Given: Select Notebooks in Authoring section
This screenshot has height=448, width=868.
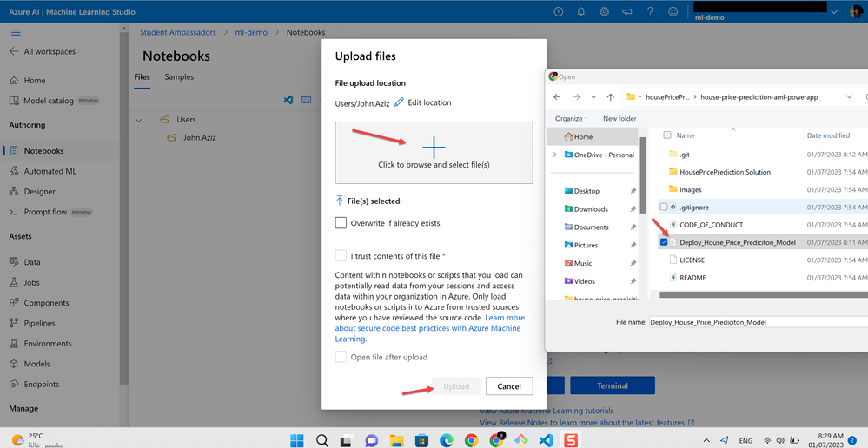Looking at the screenshot, I should (x=59, y=150).
